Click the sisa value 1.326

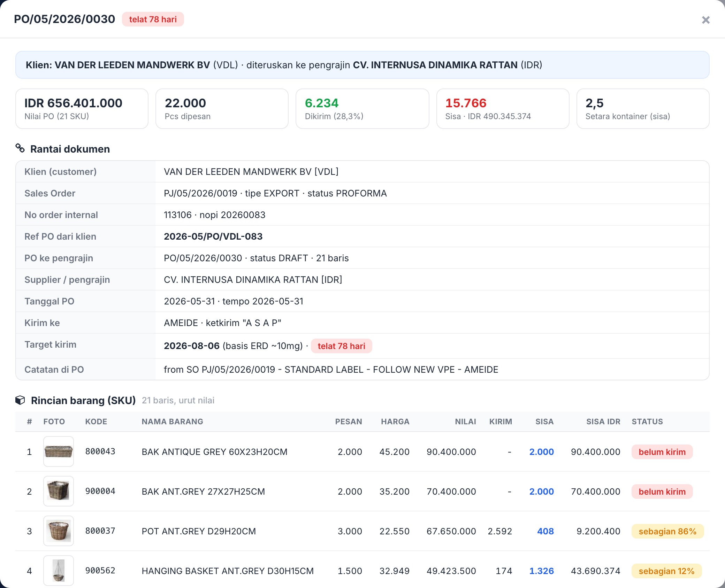pyautogui.click(x=541, y=571)
